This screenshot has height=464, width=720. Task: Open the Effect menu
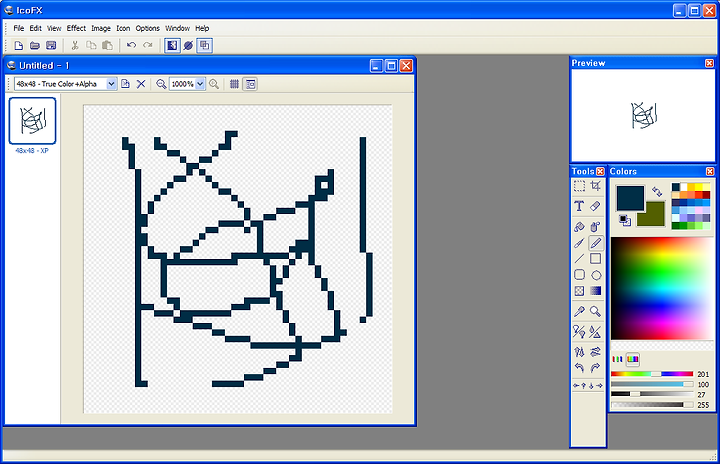click(x=76, y=28)
